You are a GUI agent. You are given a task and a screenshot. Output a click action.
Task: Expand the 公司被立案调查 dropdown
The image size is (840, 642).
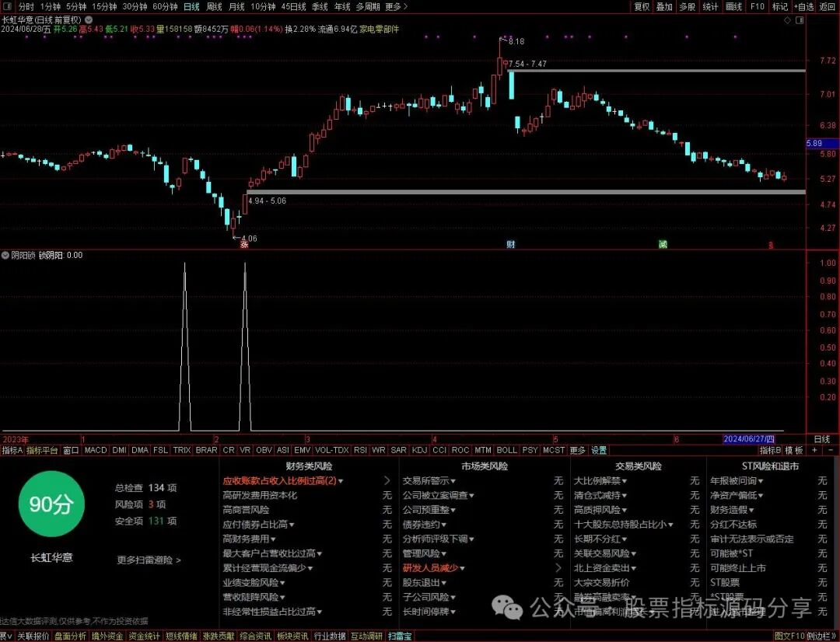tap(438, 495)
